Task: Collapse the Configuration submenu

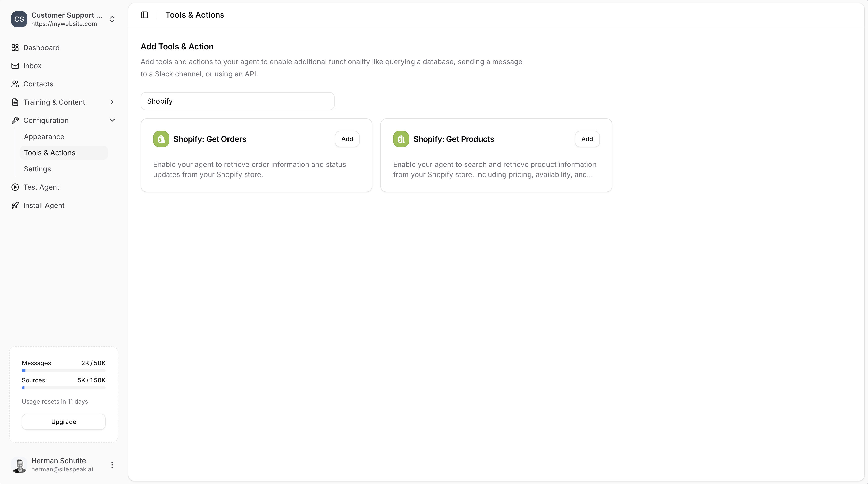Action: pos(112,120)
